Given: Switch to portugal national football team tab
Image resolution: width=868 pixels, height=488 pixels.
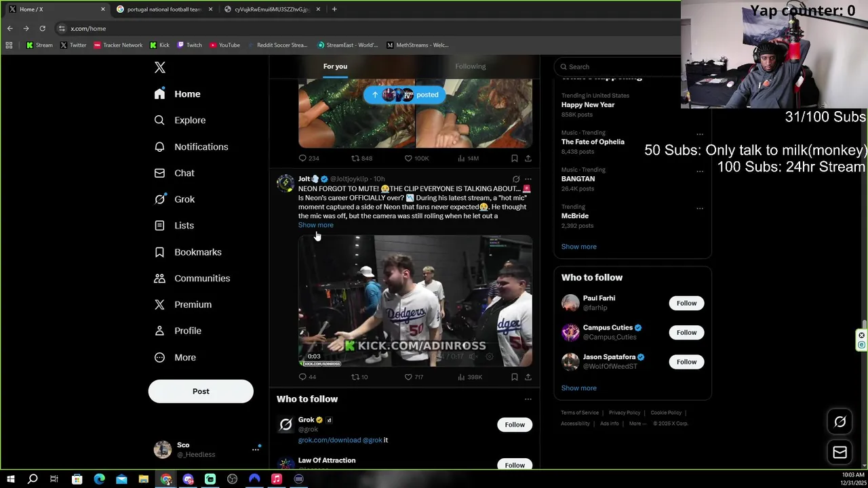Looking at the screenshot, I should tap(163, 9).
